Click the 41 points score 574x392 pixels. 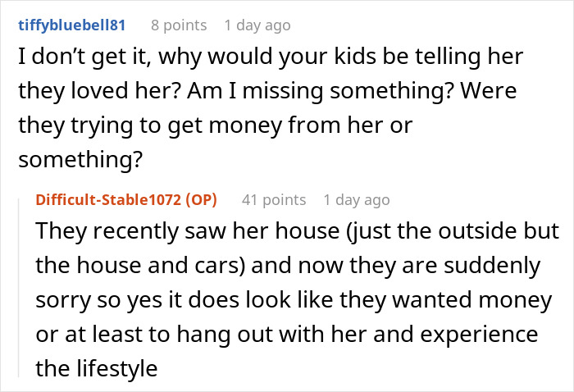(x=274, y=199)
